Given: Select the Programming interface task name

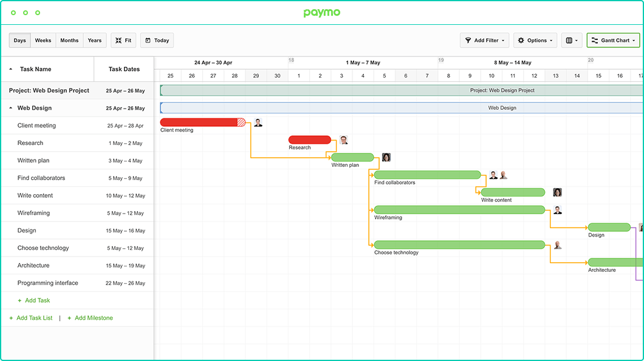Looking at the screenshot, I should [x=47, y=283].
